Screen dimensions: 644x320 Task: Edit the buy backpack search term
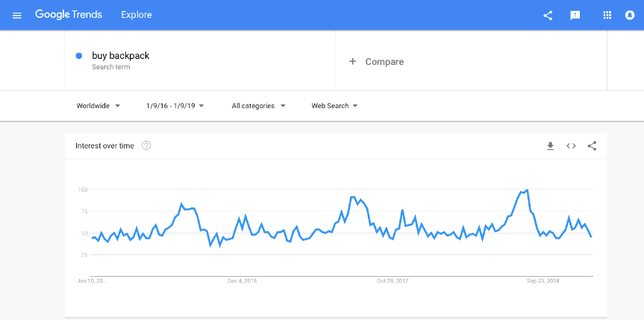pos(121,56)
